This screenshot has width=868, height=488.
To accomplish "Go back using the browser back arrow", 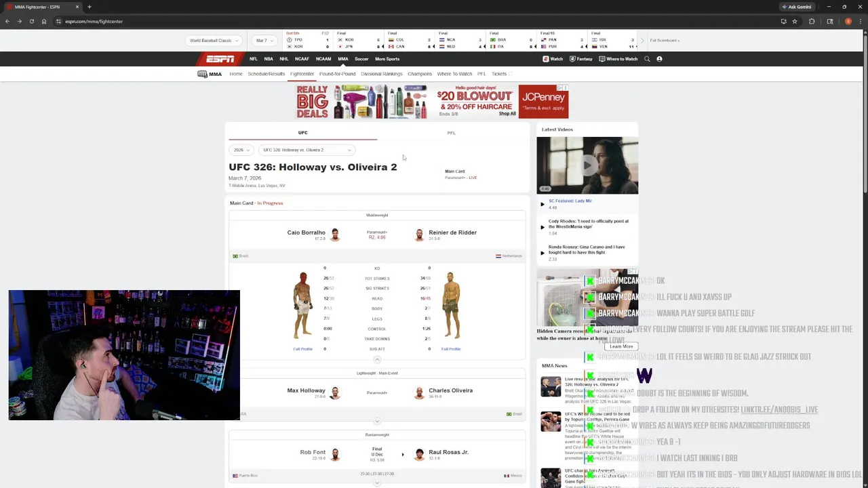I will click(x=7, y=21).
